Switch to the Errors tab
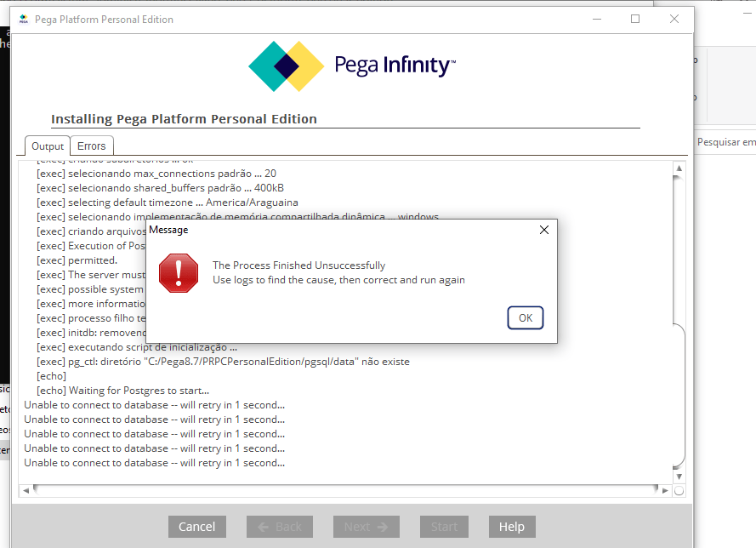 point(92,146)
